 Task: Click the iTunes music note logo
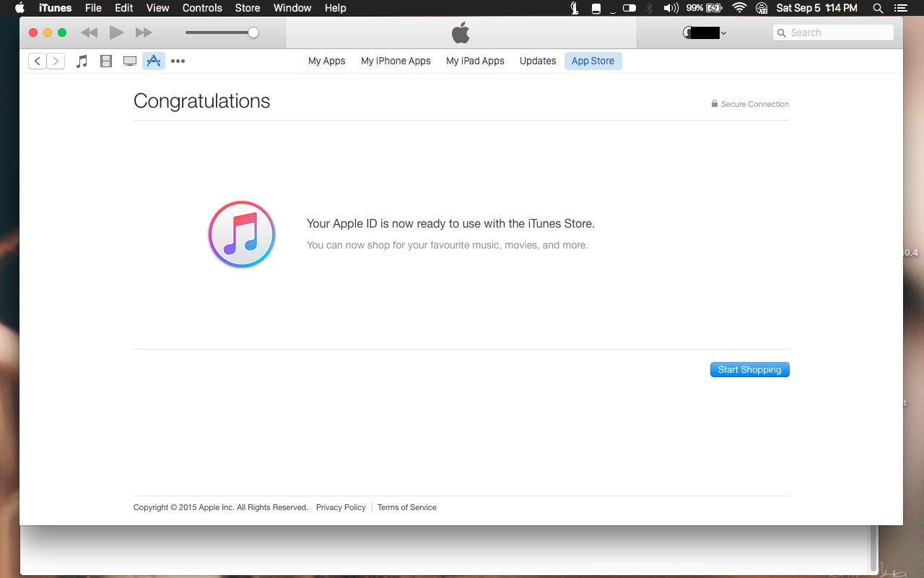point(242,234)
